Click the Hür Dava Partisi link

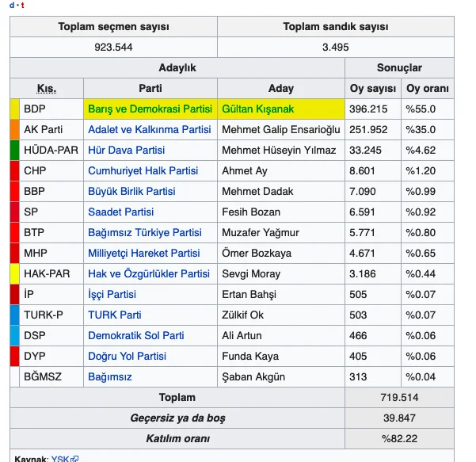pos(126,150)
